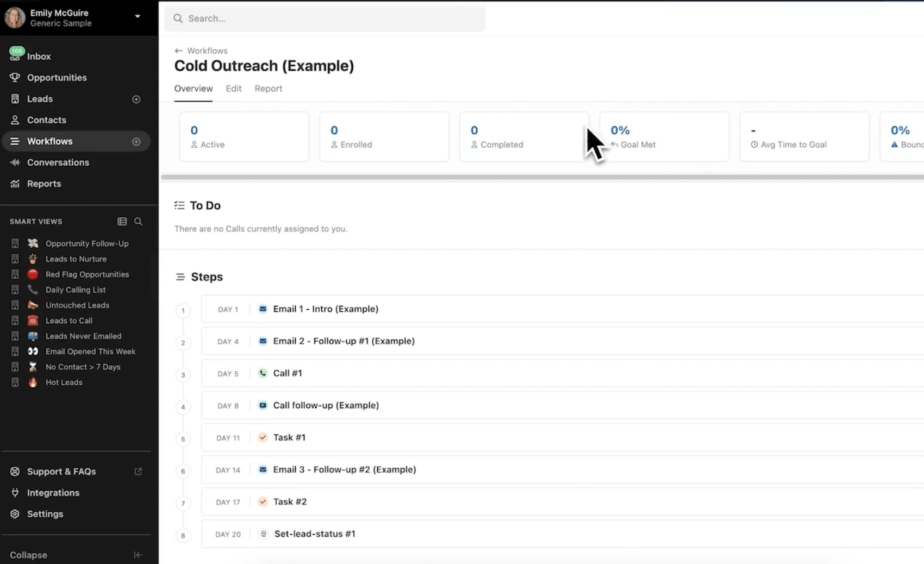The width and height of the screenshot is (924, 564).
Task: Click the plus icon next to Leads
Action: pos(136,99)
